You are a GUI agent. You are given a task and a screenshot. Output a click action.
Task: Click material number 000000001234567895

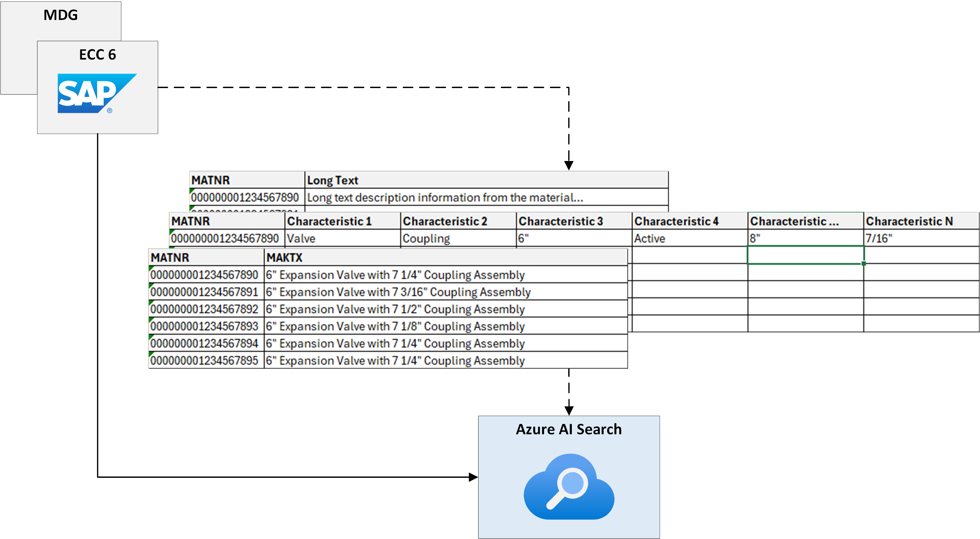[x=204, y=361]
